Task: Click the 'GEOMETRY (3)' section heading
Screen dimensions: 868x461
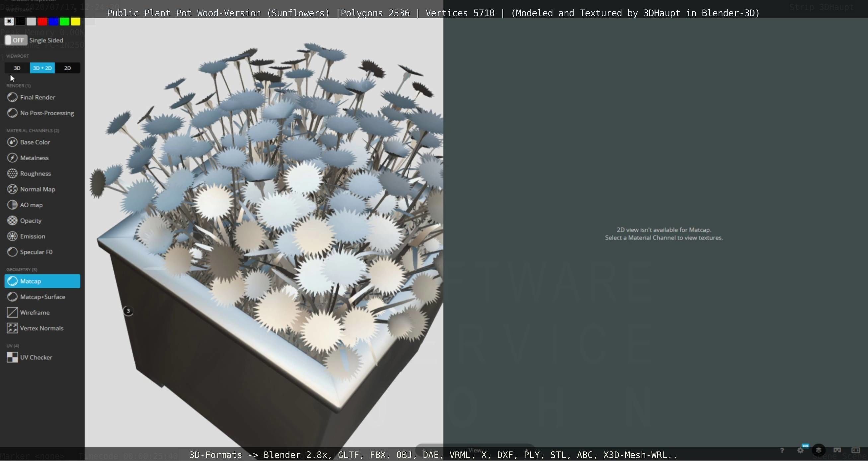Action: [22, 269]
